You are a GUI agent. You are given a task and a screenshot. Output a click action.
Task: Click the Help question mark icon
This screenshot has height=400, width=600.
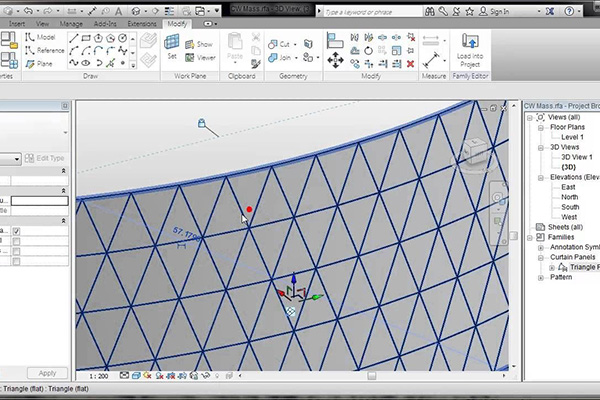pyautogui.click(x=569, y=11)
